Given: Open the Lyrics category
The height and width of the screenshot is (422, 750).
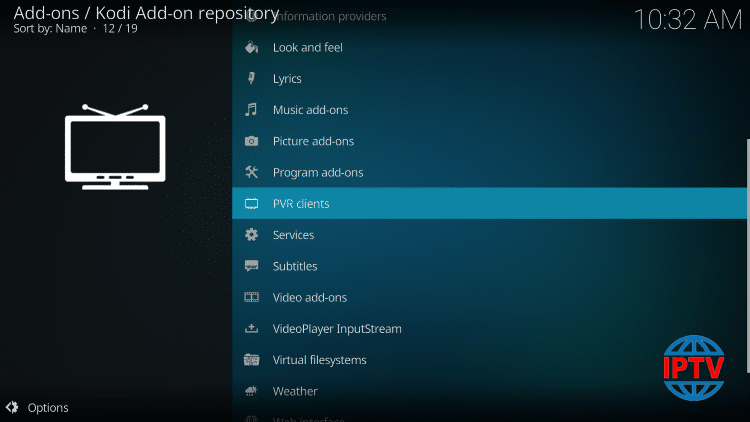Looking at the screenshot, I should pos(489,78).
